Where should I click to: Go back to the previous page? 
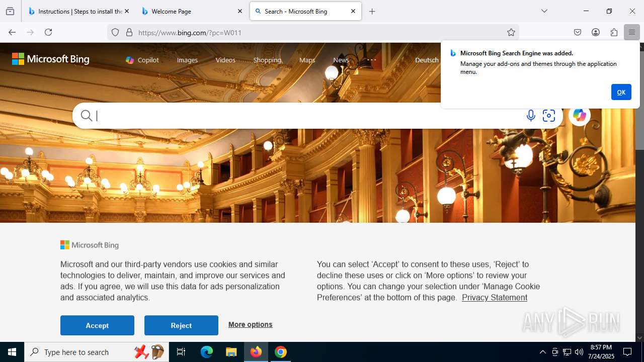pos(12,32)
